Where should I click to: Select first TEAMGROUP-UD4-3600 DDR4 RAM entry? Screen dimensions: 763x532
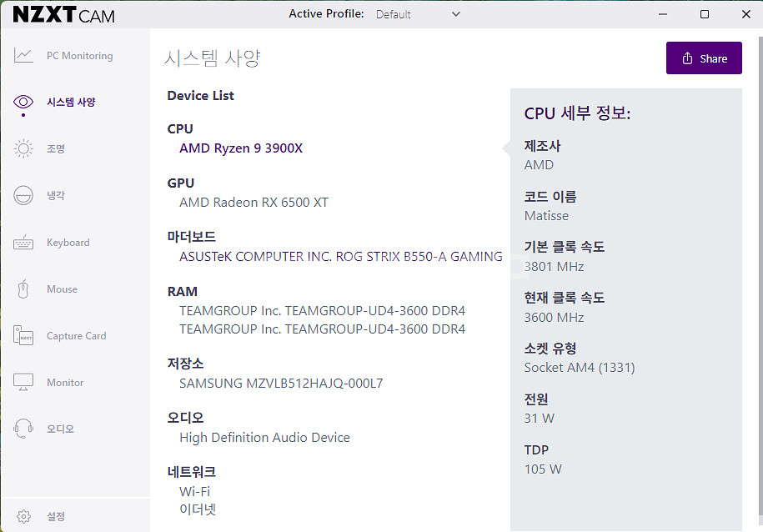pos(322,310)
